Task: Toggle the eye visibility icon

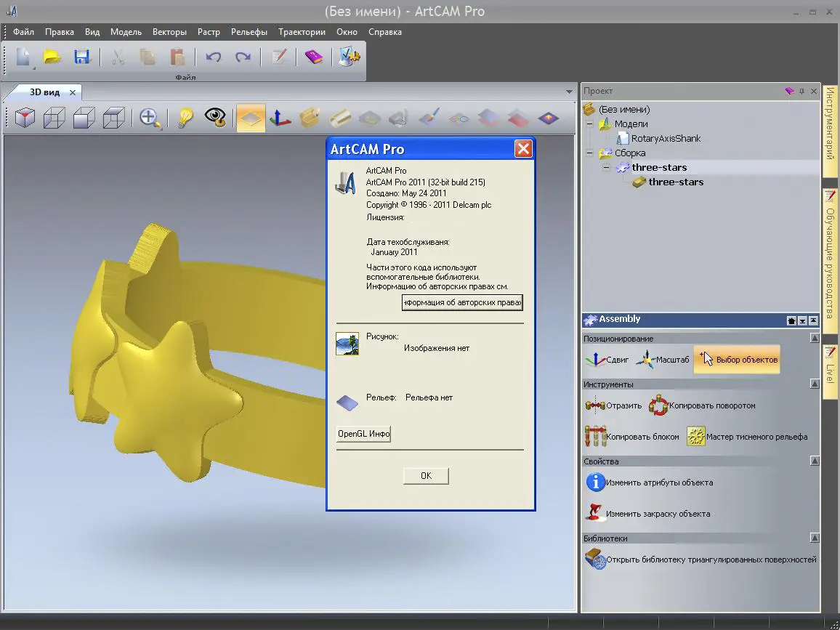Action: coord(215,117)
